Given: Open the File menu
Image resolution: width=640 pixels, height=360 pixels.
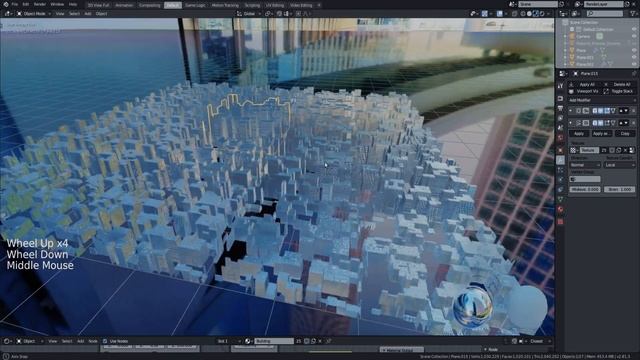Looking at the screenshot, I should (x=15, y=4).
